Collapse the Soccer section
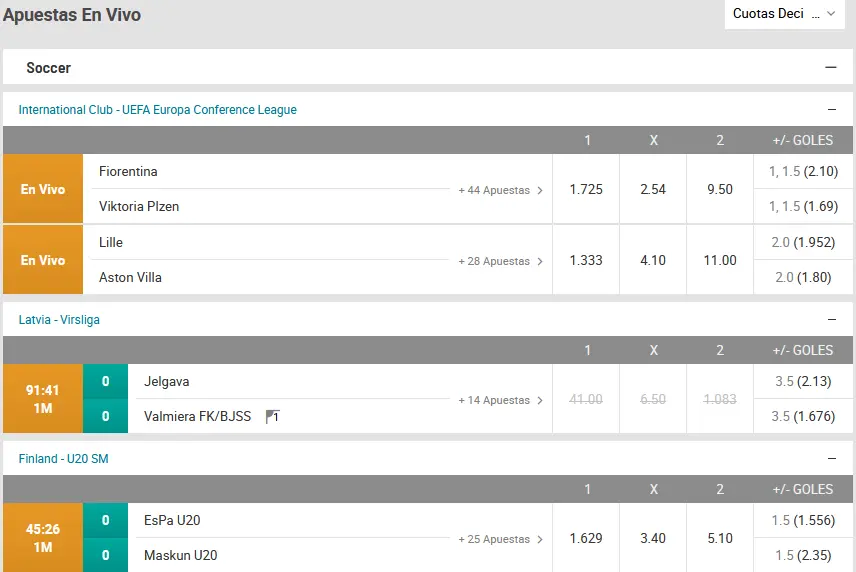The width and height of the screenshot is (856, 572). [x=830, y=68]
